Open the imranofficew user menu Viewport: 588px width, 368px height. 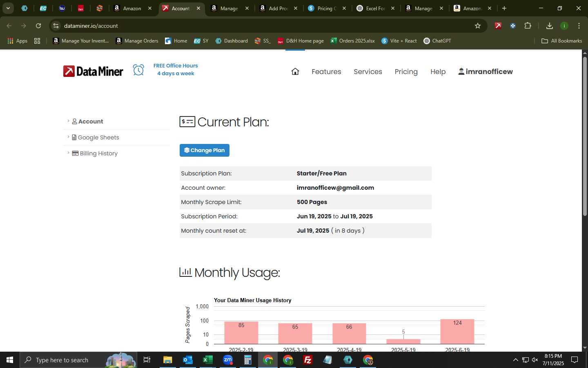tap(486, 72)
